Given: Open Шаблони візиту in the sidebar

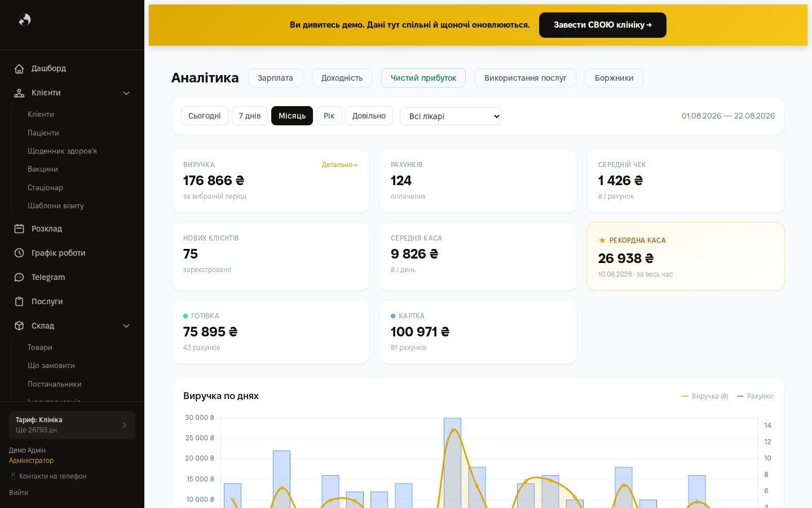Looking at the screenshot, I should [x=56, y=205].
